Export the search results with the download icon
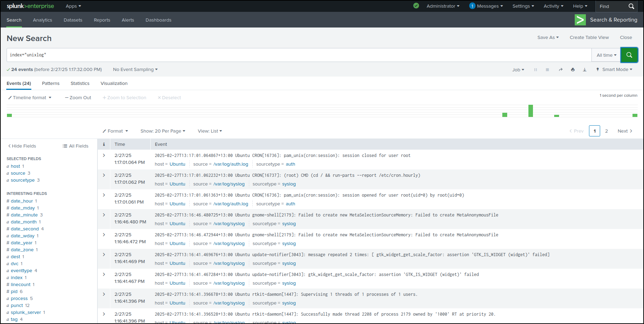644x324 pixels. (585, 69)
